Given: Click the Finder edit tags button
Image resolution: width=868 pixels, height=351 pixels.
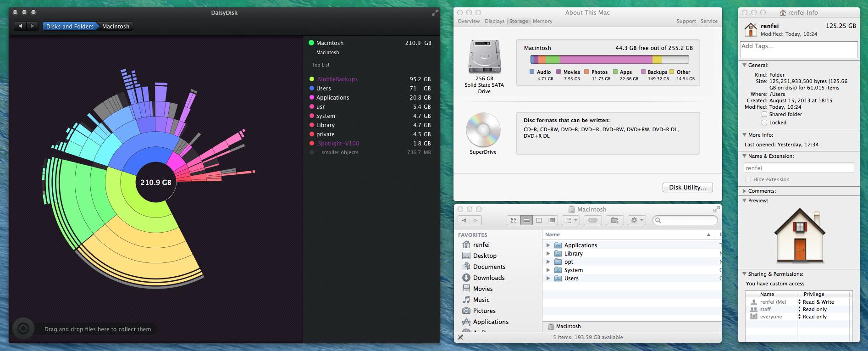Looking at the screenshot, I should pos(592,220).
